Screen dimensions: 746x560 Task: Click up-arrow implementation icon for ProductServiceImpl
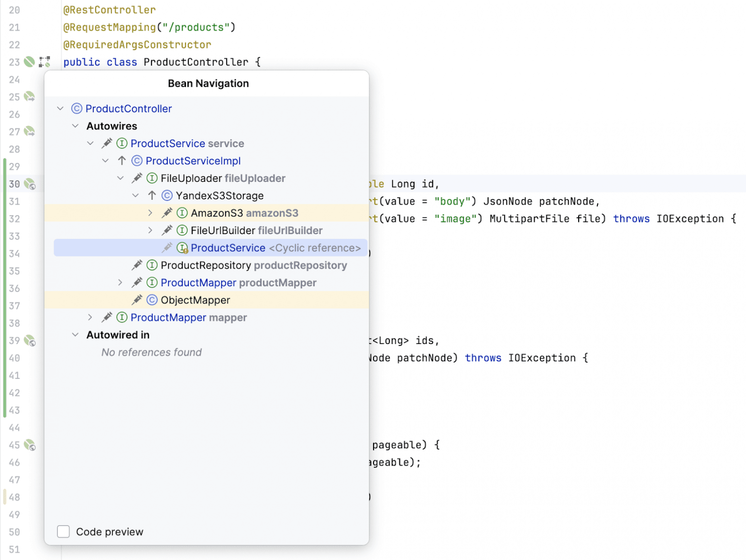(x=122, y=161)
